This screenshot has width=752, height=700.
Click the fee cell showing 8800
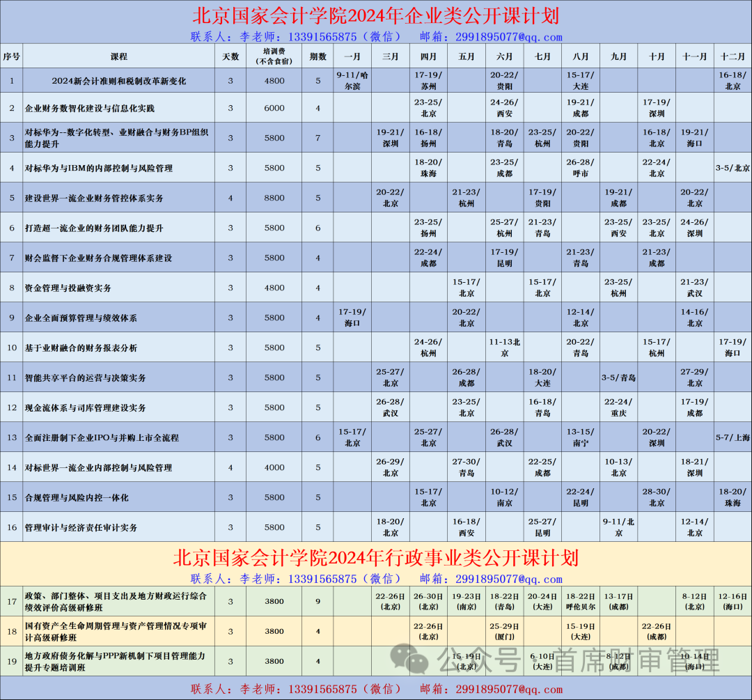point(274,198)
